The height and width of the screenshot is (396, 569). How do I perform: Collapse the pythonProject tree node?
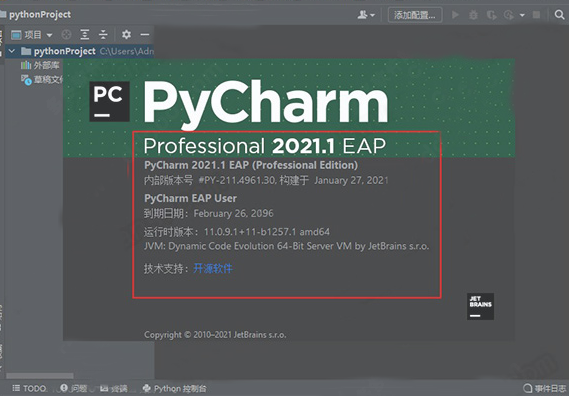[12, 51]
